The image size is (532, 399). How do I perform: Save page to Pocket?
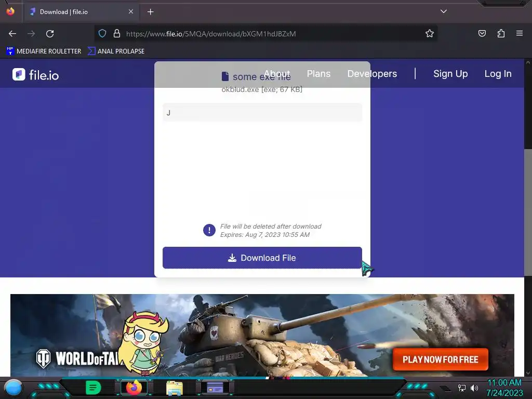[482, 33]
